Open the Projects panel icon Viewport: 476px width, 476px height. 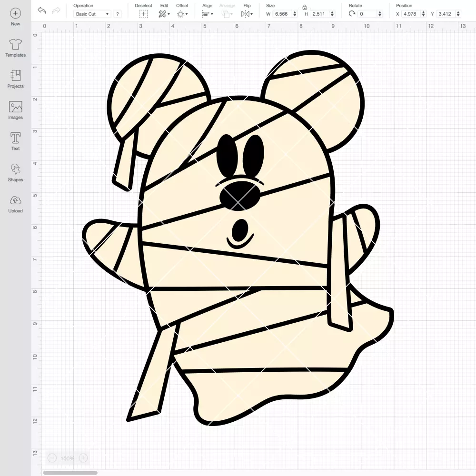click(16, 76)
